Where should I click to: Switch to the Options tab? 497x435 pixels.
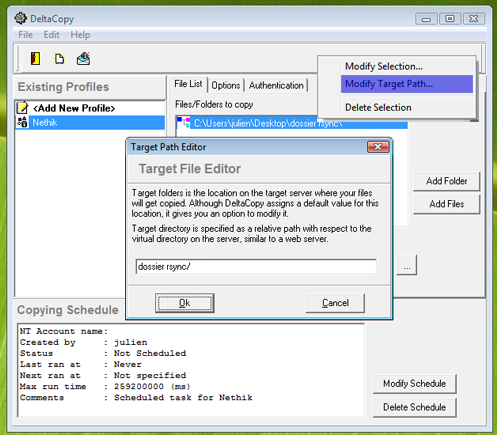[226, 85]
